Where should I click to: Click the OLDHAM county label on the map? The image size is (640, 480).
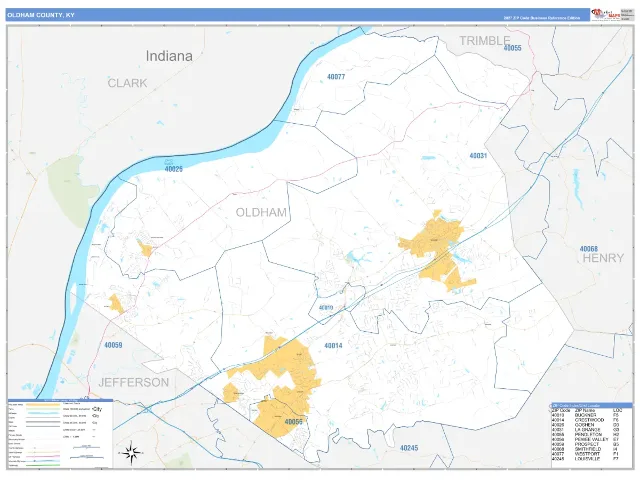click(x=261, y=212)
